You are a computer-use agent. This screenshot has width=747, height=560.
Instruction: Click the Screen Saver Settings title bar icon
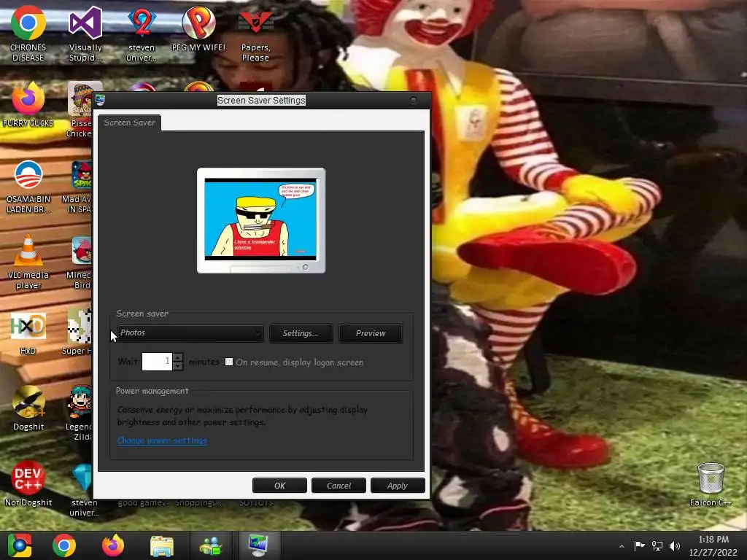[100, 100]
